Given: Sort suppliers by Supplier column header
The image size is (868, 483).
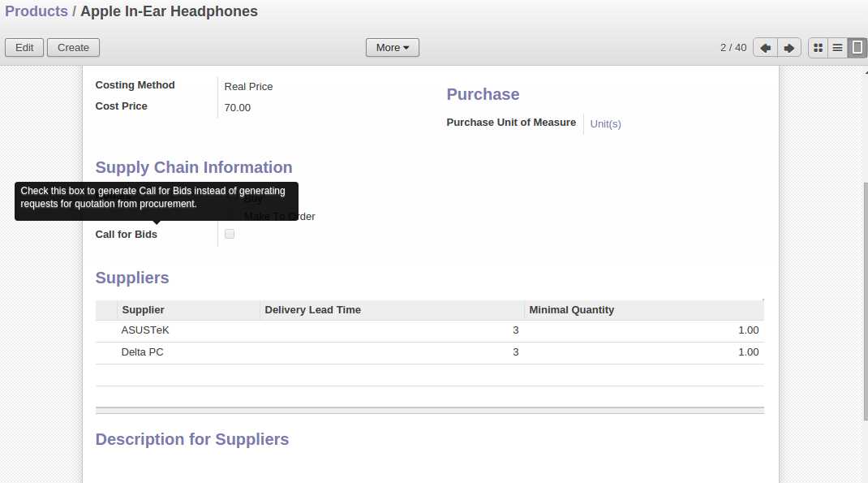Looking at the screenshot, I should click(x=143, y=310).
